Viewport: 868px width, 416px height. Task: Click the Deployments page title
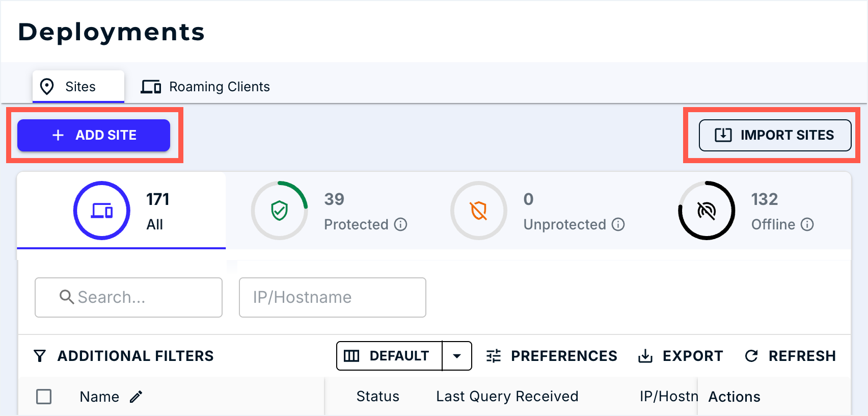112,32
